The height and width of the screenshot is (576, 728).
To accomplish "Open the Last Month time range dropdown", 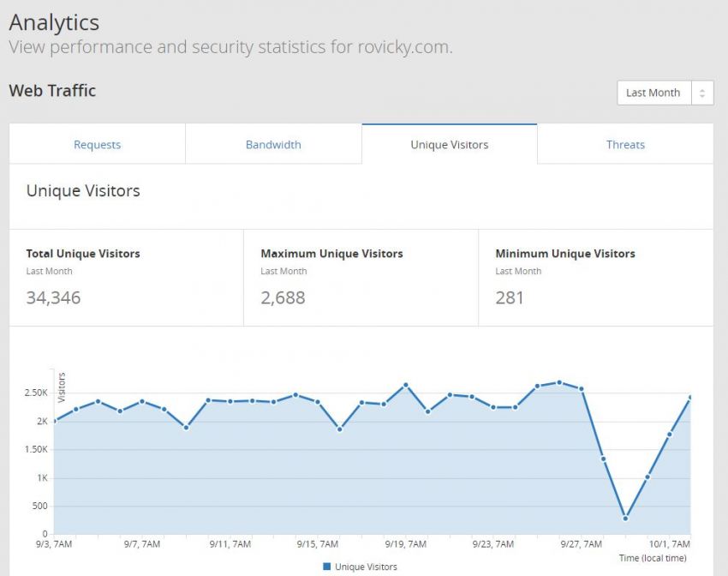I will [x=653, y=93].
